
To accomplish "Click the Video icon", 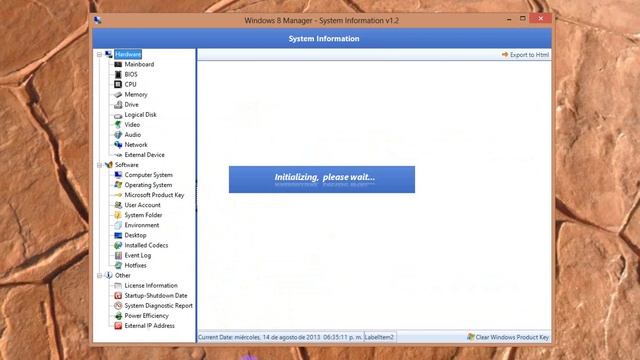I will [x=118, y=125].
